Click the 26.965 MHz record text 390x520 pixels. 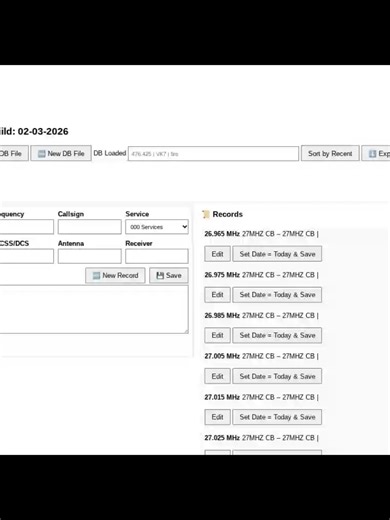coord(262,234)
